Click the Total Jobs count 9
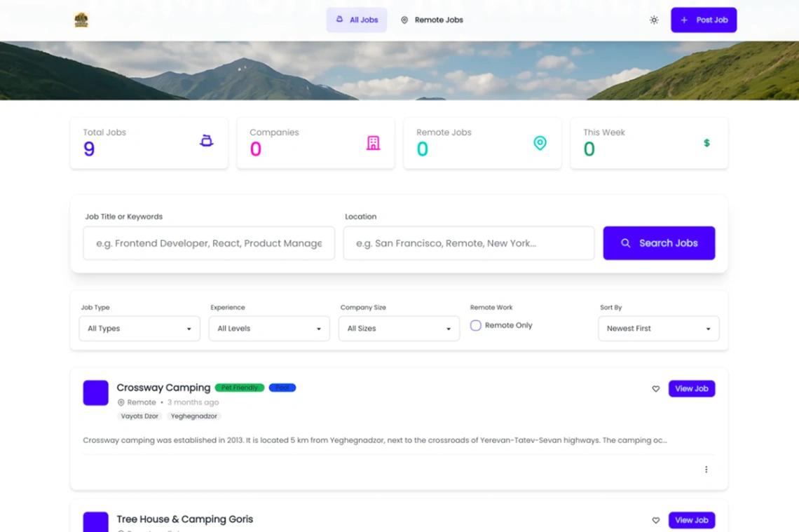Screen dimensions: 799x532 pos(89,149)
